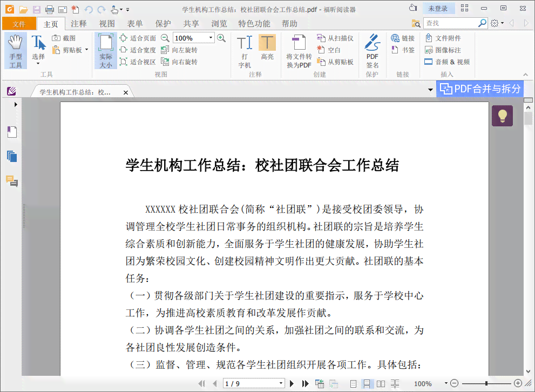This screenshot has width=535, height=392.
Task: Close the 学生机构工作总结 document tab
Action: (126, 92)
